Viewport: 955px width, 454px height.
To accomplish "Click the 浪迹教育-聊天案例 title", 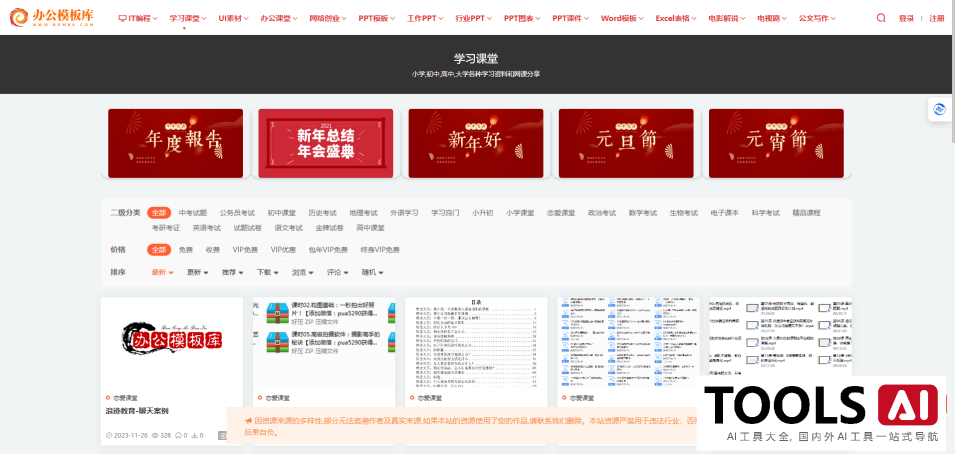I will [x=137, y=411].
